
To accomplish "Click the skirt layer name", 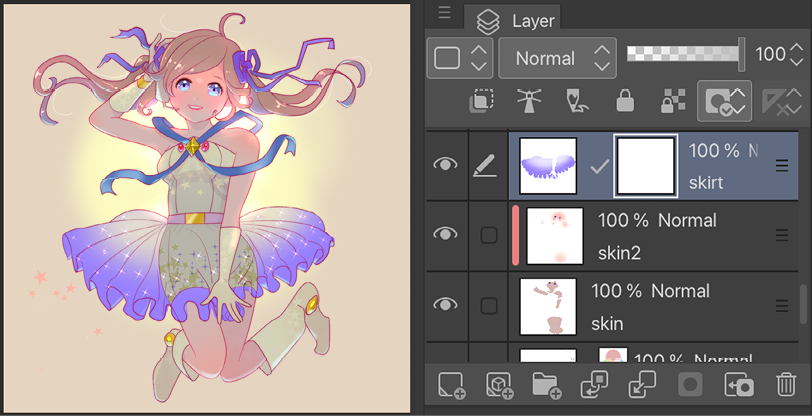I will coord(706,183).
